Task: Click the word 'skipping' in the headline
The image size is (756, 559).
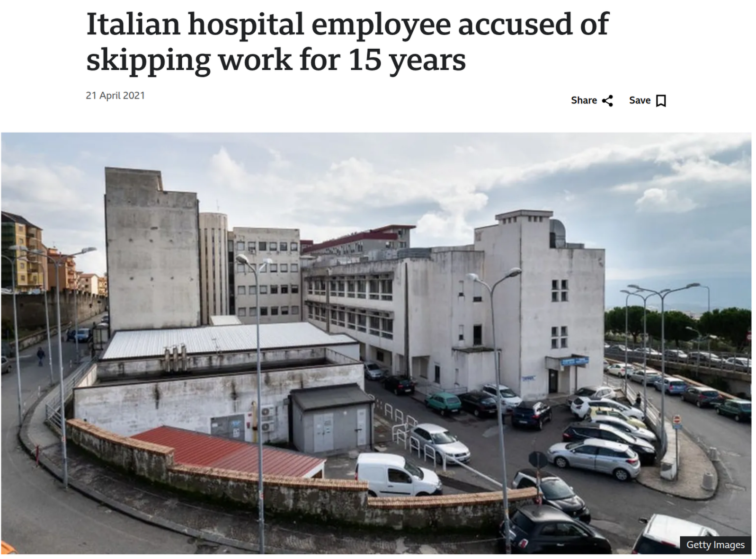Action: [x=148, y=61]
